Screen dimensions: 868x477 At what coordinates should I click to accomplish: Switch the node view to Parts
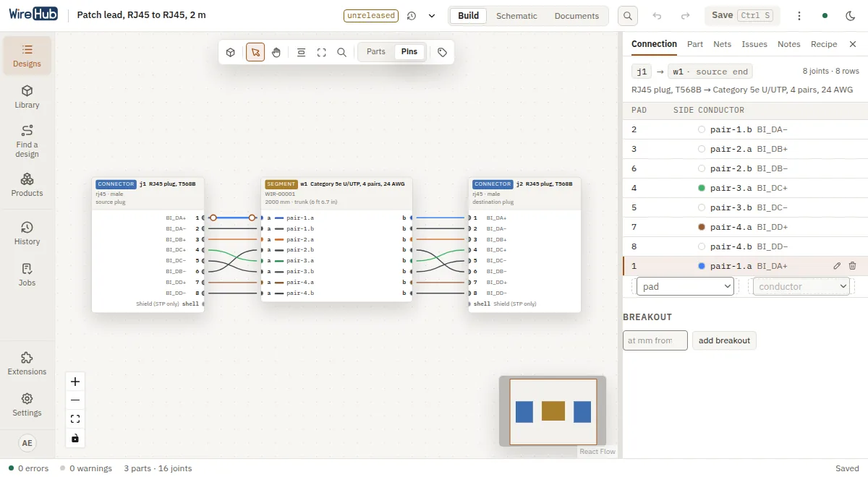click(376, 52)
